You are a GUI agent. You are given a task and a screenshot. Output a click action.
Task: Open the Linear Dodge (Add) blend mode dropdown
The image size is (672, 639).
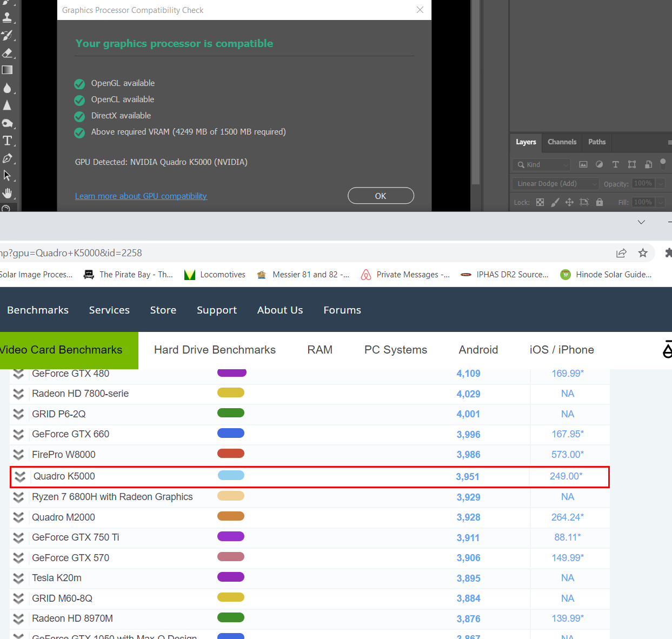click(x=555, y=183)
